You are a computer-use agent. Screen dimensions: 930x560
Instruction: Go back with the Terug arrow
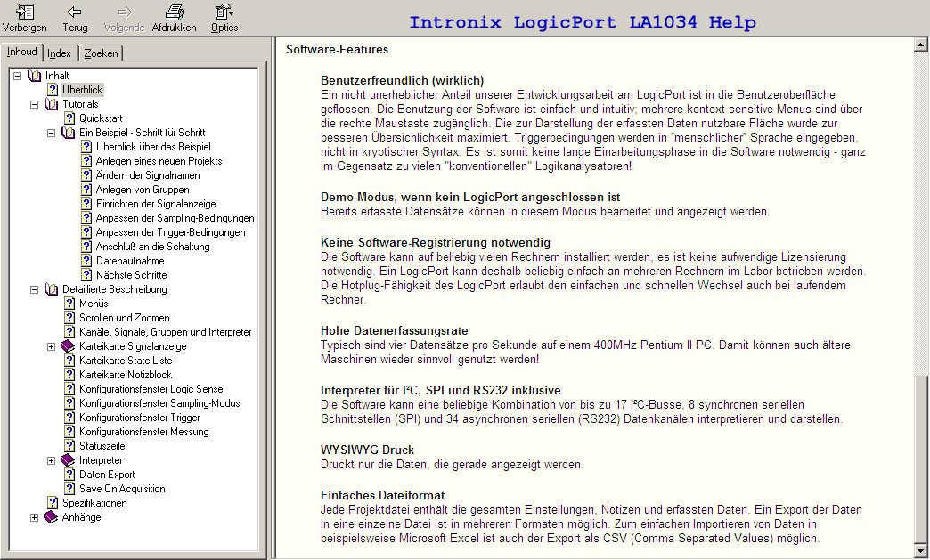coord(75,12)
